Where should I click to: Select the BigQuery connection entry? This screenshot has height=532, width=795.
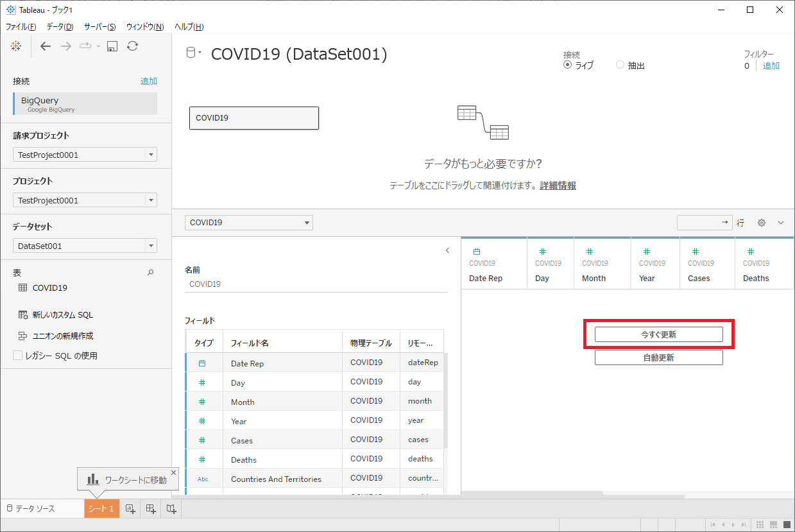(85, 104)
